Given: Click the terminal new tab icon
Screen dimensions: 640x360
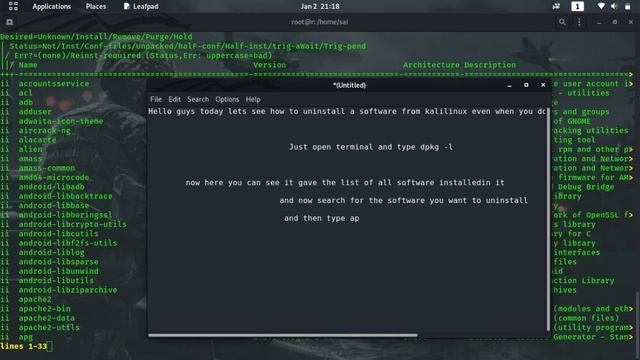Looking at the screenshot, I should coord(9,22).
